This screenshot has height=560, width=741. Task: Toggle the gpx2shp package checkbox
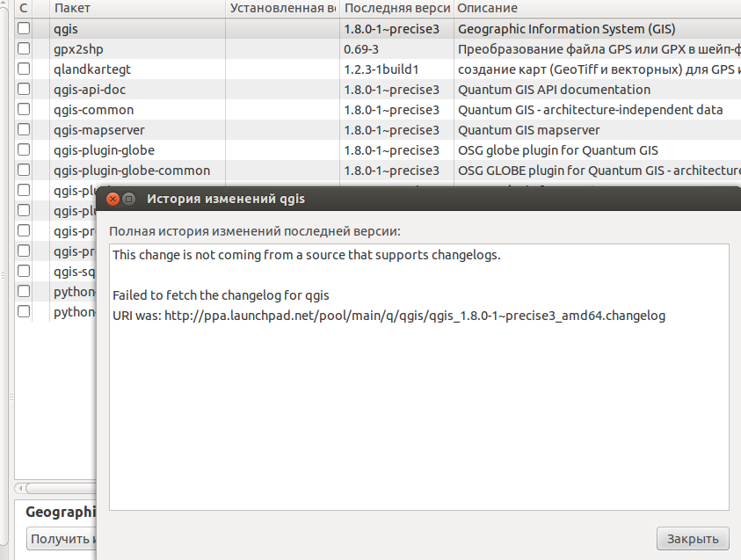[x=24, y=49]
